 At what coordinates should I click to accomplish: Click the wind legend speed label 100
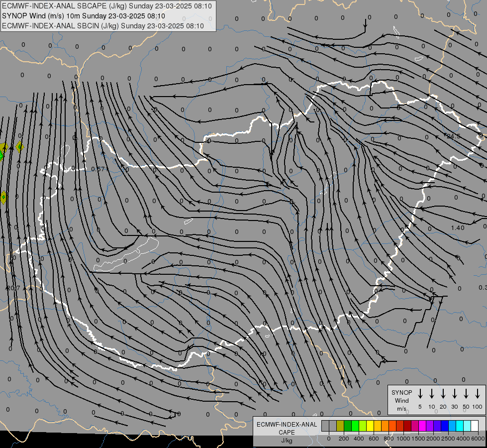[x=478, y=407]
